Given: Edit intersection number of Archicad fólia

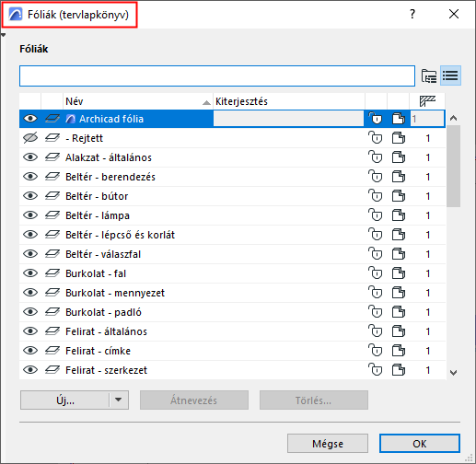Looking at the screenshot, I should pos(427,119).
